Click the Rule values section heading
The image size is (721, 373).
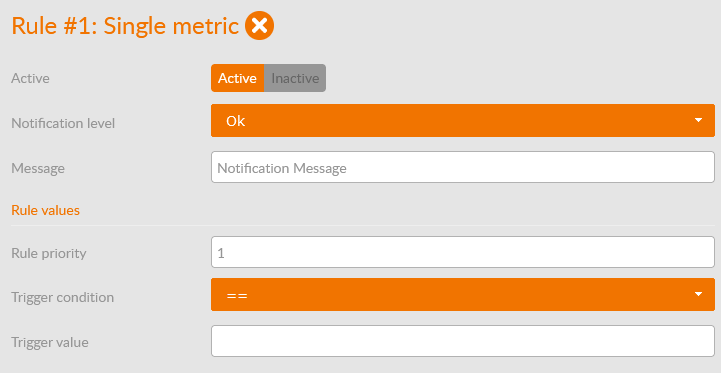[46, 210]
